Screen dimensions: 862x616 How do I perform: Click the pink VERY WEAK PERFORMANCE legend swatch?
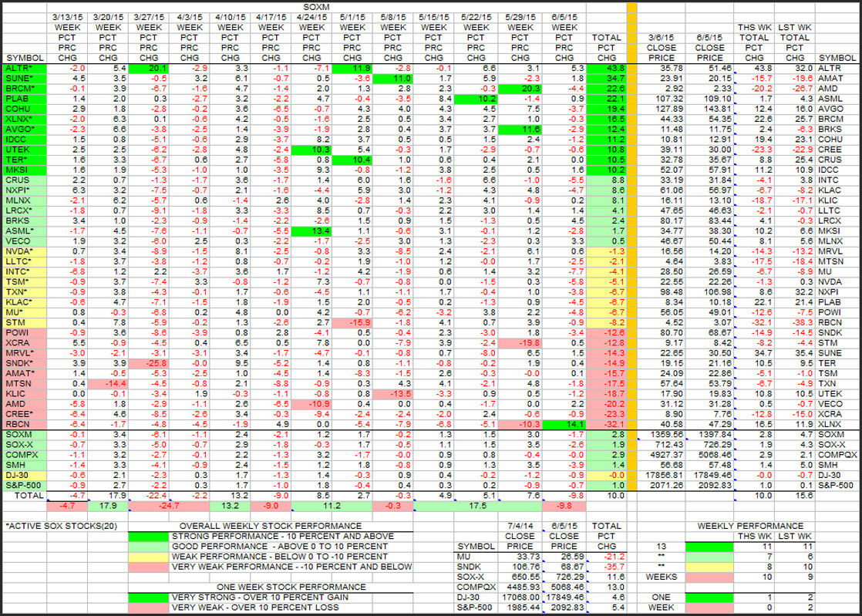pos(148,567)
